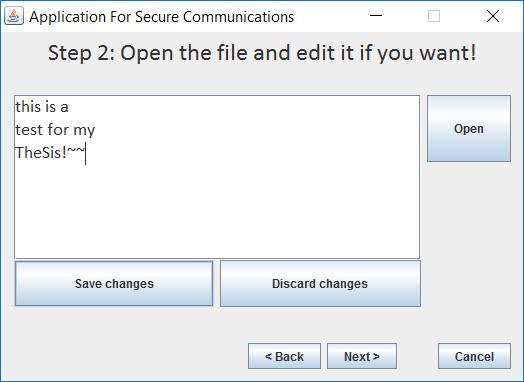Image resolution: width=524 pixels, height=382 pixels.
Task: Click the disabled maximize window button
Action: coord(434,16)
